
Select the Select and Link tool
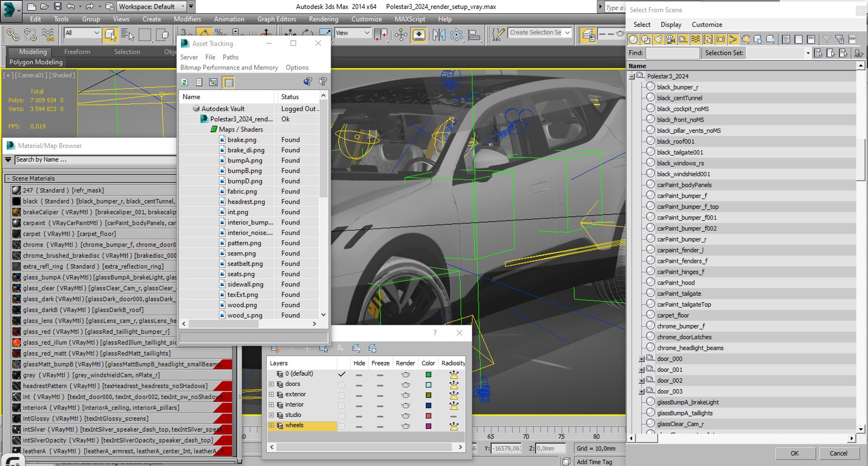(x=12, y=34)
